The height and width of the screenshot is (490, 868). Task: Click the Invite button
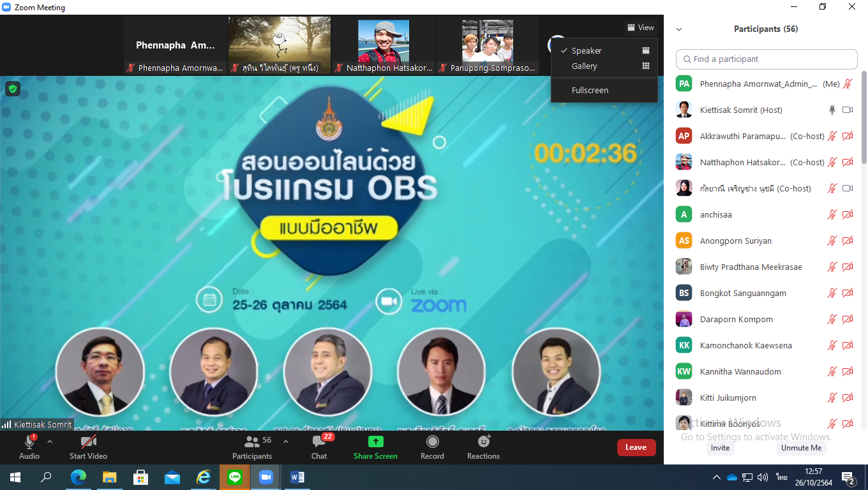720,448
